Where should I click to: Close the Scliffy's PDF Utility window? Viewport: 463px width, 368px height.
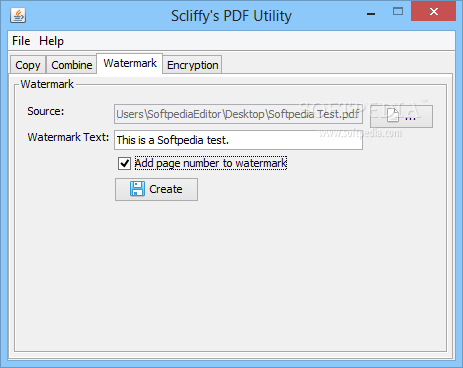pyautogui.click(x=433, y=12)
